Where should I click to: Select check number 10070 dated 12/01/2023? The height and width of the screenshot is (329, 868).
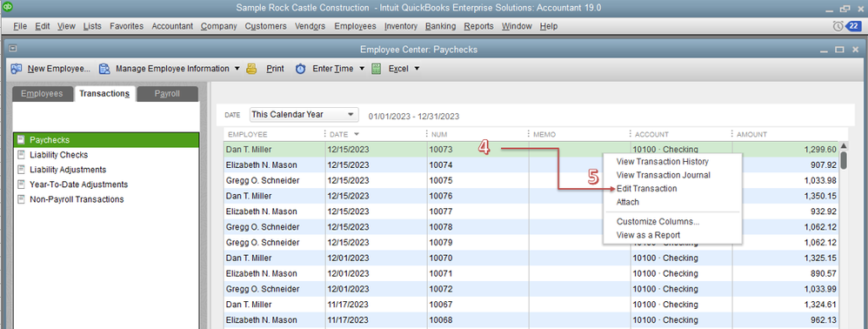441,258
